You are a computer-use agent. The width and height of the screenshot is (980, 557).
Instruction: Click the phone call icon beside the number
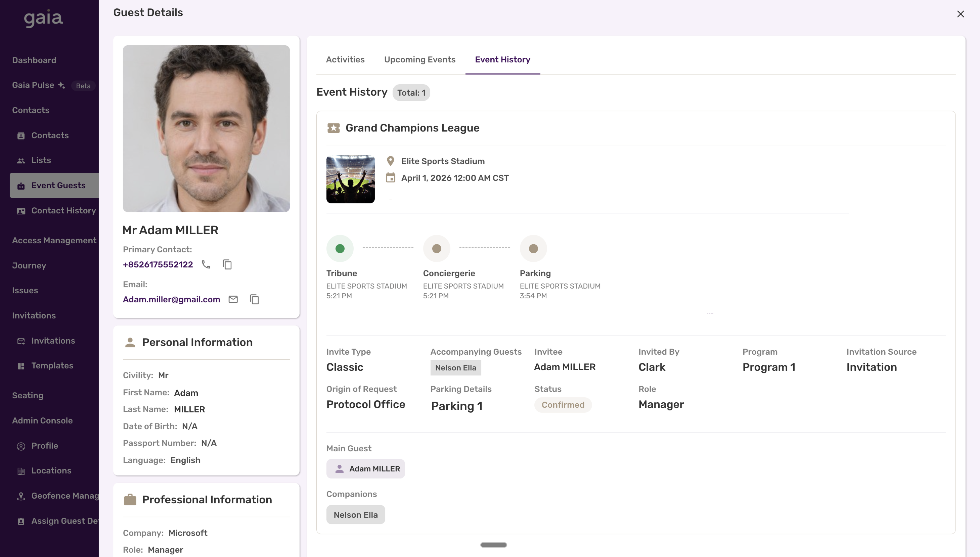click(206, 264)
